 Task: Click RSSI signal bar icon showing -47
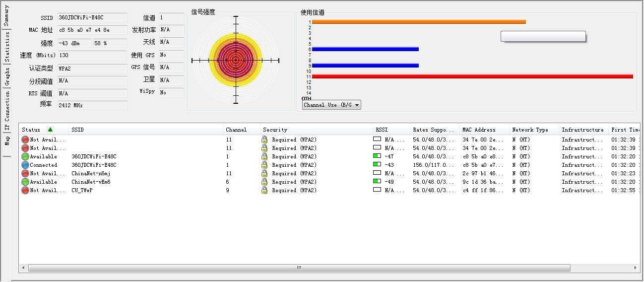(x=377, y=156)
